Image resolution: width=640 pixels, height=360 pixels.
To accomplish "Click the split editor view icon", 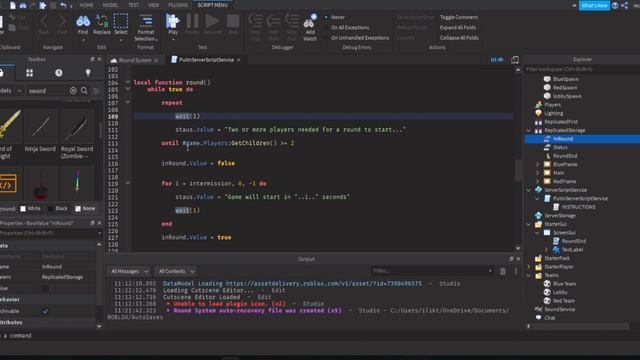I will coord(515,60).
